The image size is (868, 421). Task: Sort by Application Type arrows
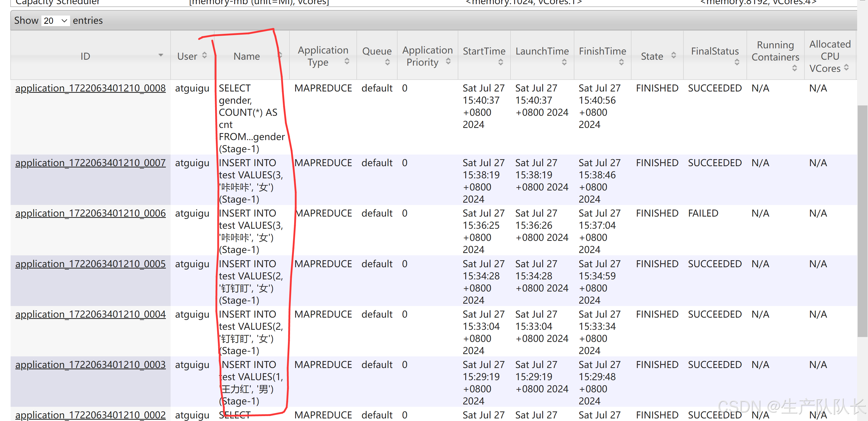click(x=347, y=61)
